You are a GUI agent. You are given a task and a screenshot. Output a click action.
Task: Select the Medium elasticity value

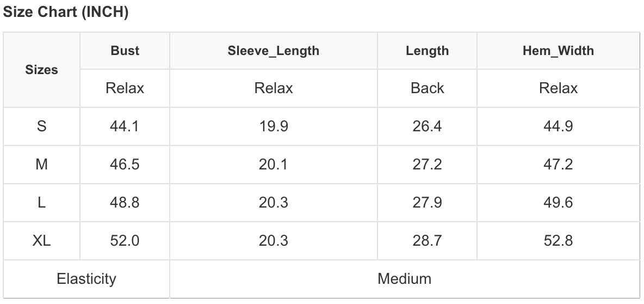pos(404,279)
